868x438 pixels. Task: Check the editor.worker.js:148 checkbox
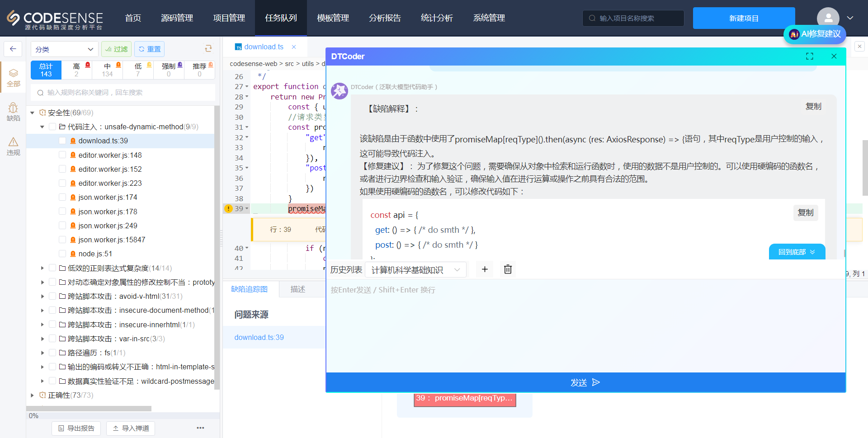coord(62,155)
